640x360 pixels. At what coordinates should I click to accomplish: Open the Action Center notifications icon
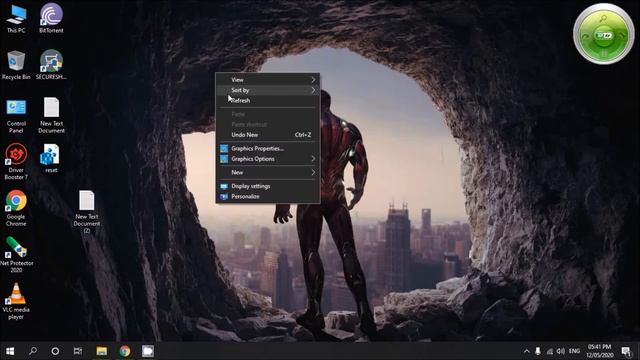coord(626,351)
